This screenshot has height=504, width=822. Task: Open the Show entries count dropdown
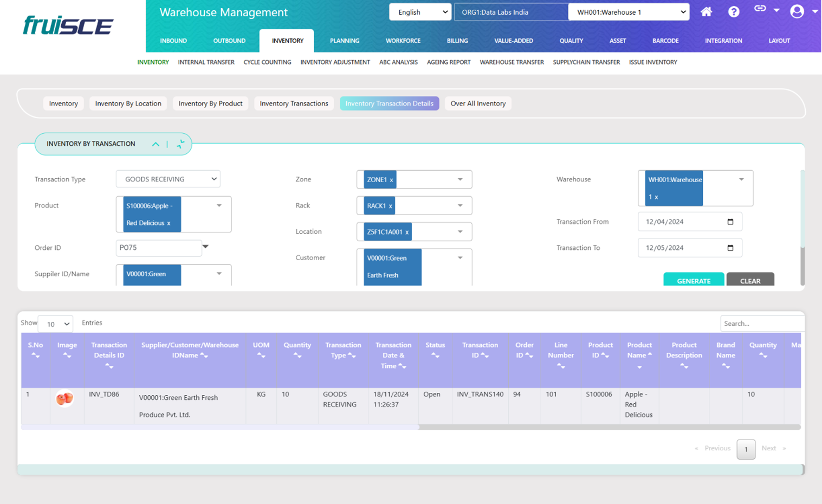tap(56, 324)
